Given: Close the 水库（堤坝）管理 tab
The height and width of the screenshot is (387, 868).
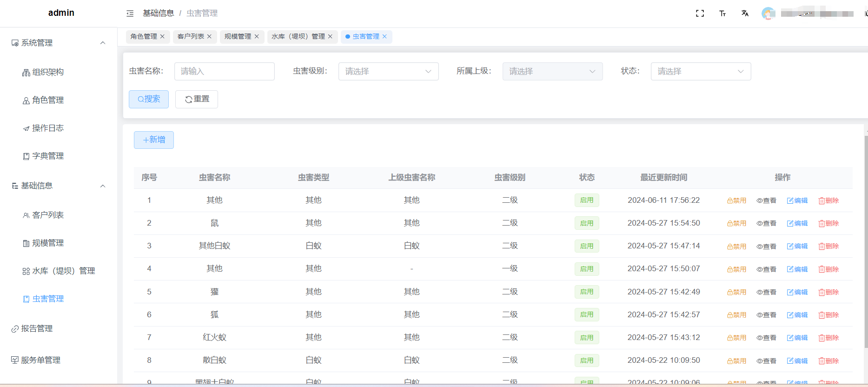Looking at the screenshot, I should (330, 36).
